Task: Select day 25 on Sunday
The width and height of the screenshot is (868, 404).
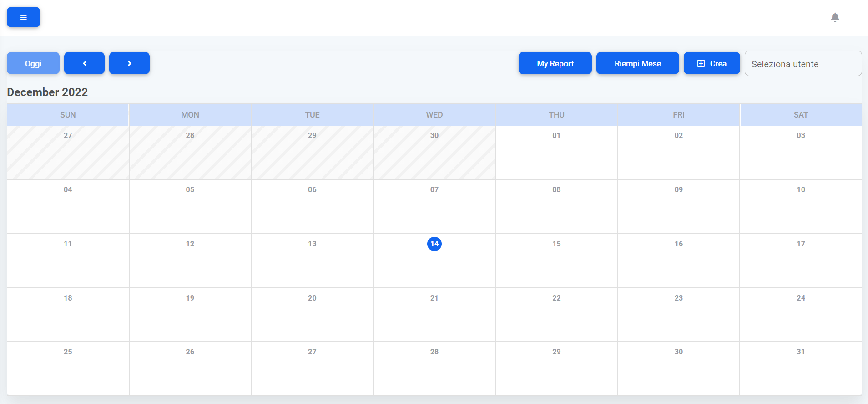Action: [68, 368]
